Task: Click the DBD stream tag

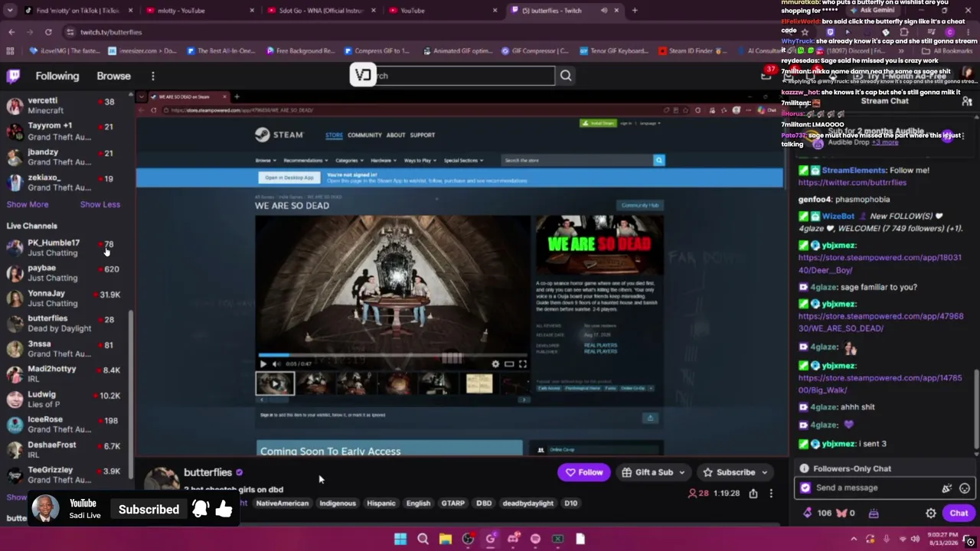Action: tap(484, 504)
